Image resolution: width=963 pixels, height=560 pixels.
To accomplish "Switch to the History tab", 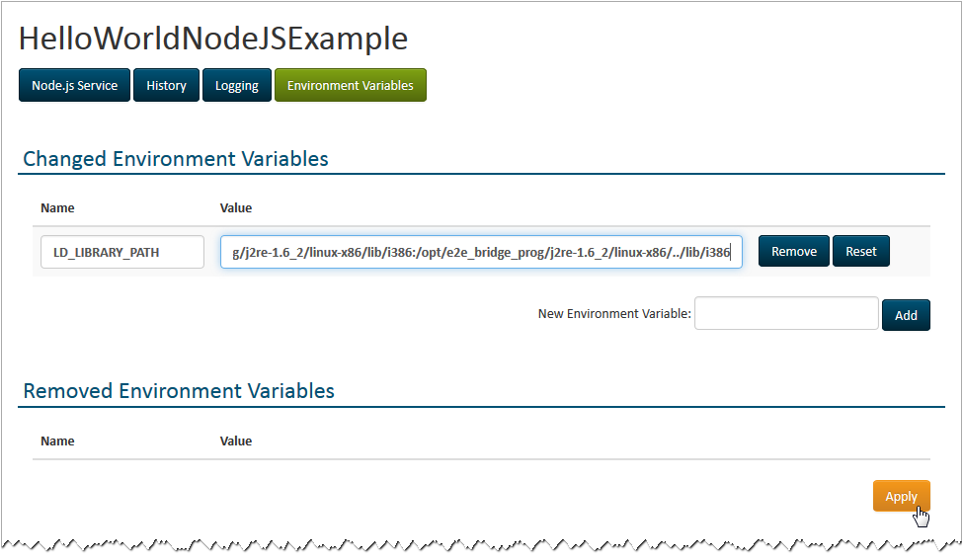I will [166, 86].
